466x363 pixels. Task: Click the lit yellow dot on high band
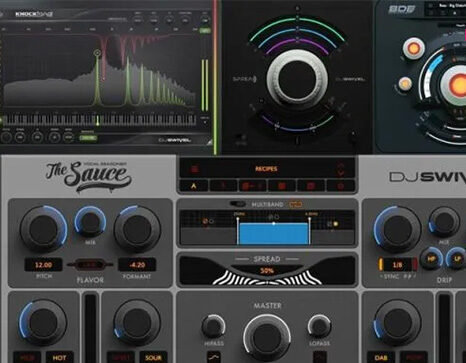click(336, 224)
